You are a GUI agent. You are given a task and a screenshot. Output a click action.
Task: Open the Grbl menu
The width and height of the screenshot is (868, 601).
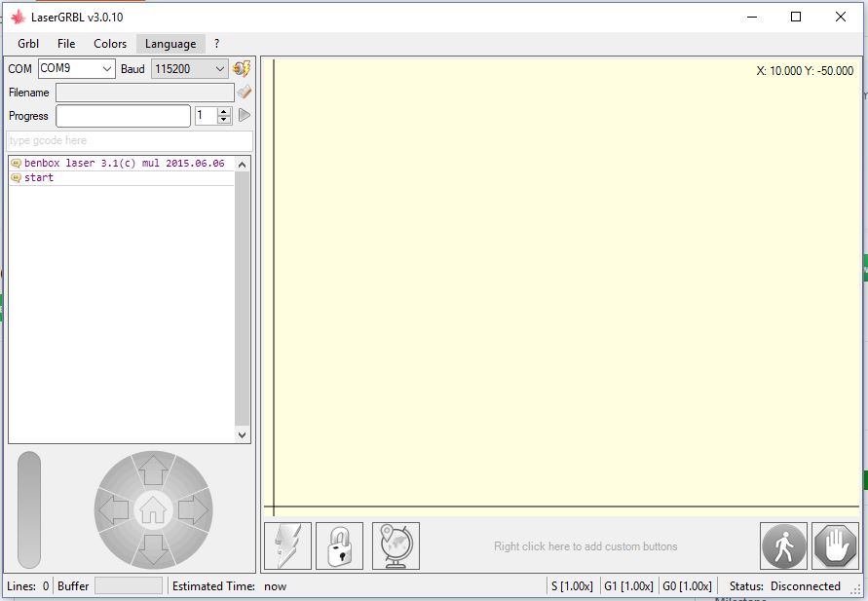pos(28,44)
